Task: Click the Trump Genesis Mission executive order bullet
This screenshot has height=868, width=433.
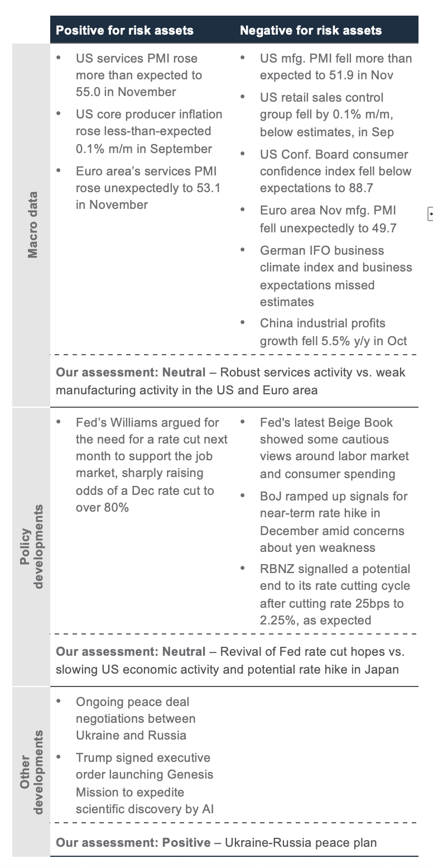Action: coord(145,783)
